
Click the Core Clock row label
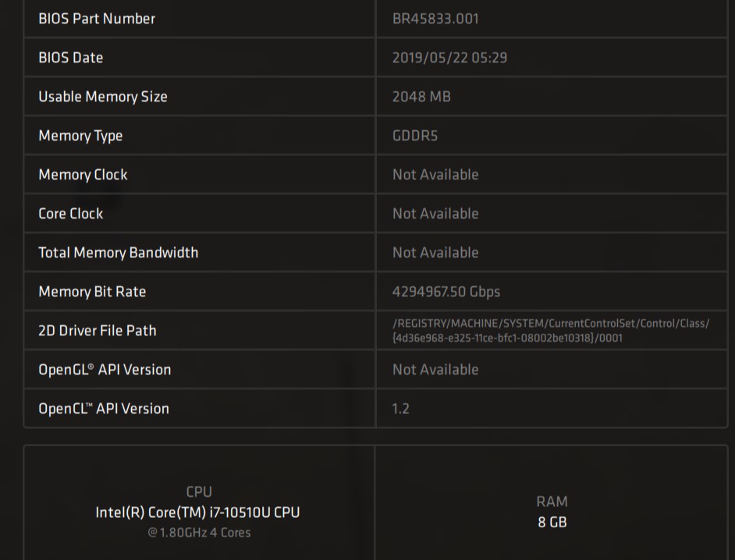pos(71,214)
